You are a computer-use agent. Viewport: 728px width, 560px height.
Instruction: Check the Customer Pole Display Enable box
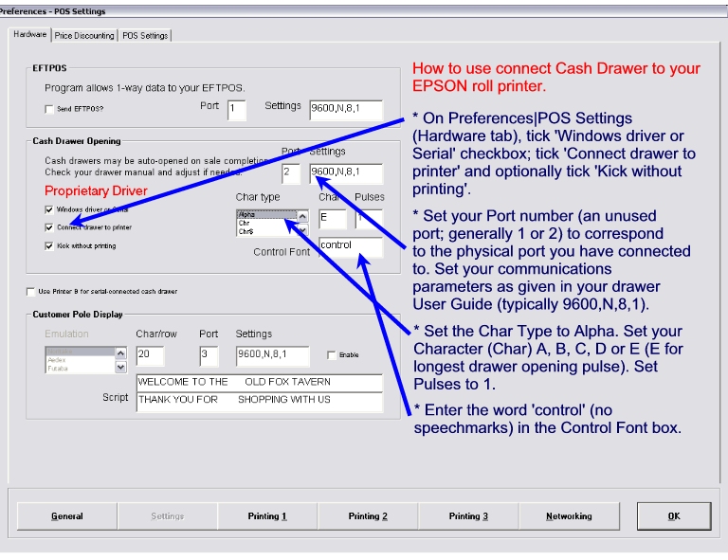pos(330,355)
